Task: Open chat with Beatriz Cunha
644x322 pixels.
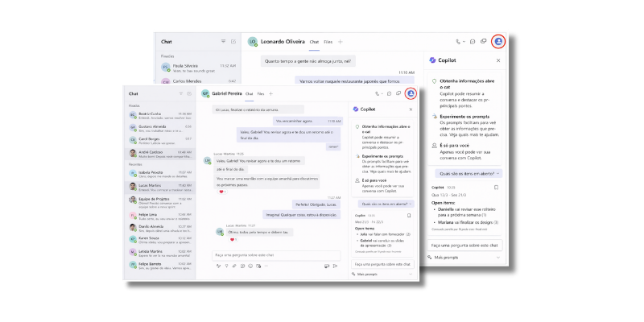Action: (x=160, y=115)
